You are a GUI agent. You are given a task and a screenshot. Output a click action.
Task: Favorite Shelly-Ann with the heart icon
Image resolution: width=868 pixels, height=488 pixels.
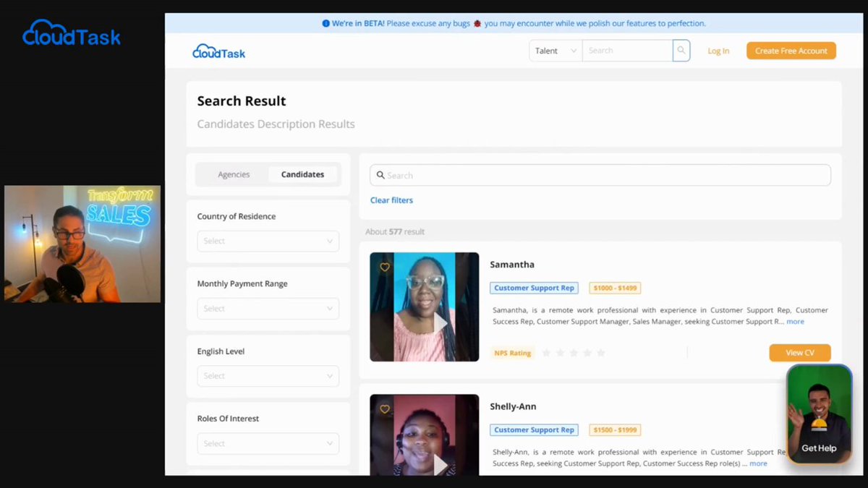[385, 408]
